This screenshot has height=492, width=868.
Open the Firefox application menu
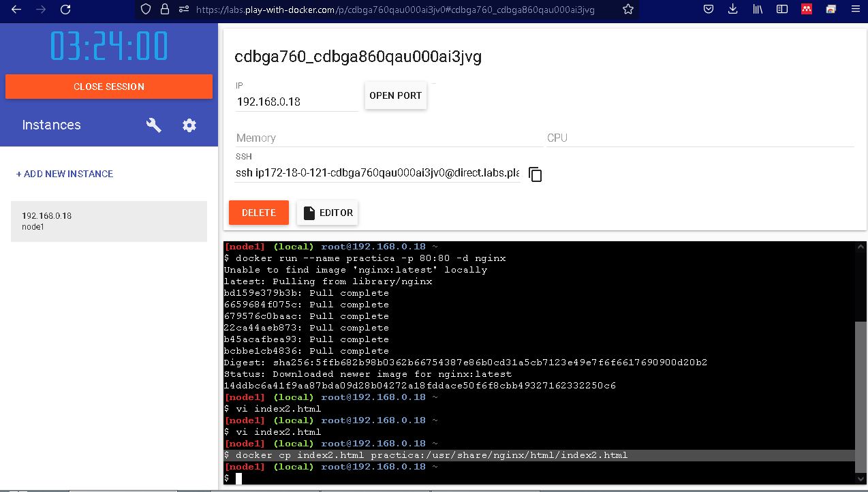click(x=854, y=10)
